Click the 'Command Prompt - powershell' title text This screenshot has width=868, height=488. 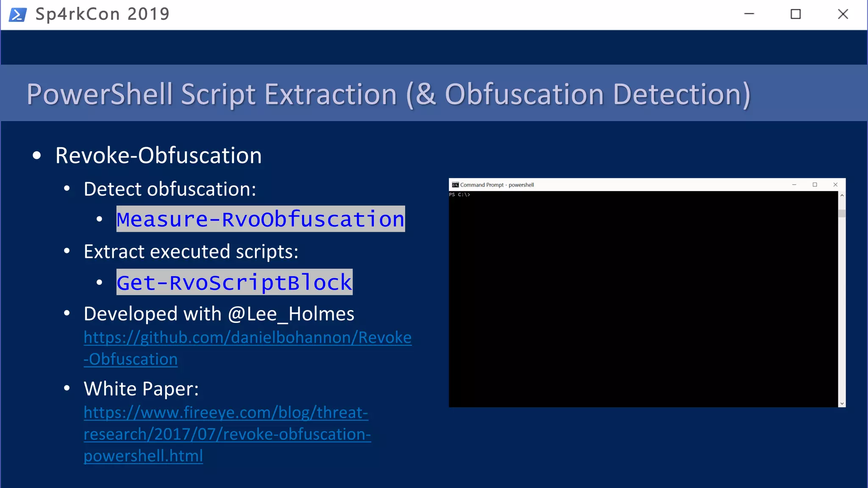point(497,185)
